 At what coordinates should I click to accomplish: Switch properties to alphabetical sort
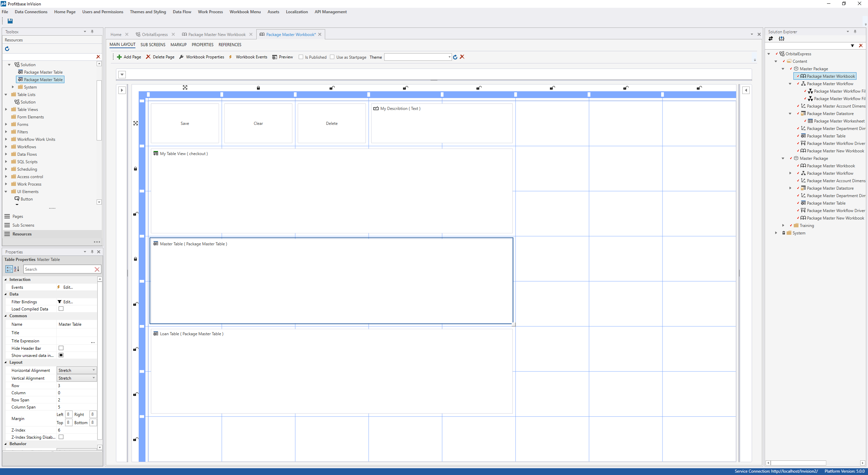[16, 269]
